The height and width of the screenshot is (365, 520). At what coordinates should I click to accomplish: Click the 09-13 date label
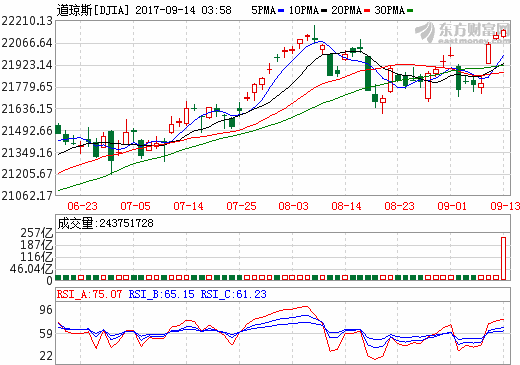(505, 206)
